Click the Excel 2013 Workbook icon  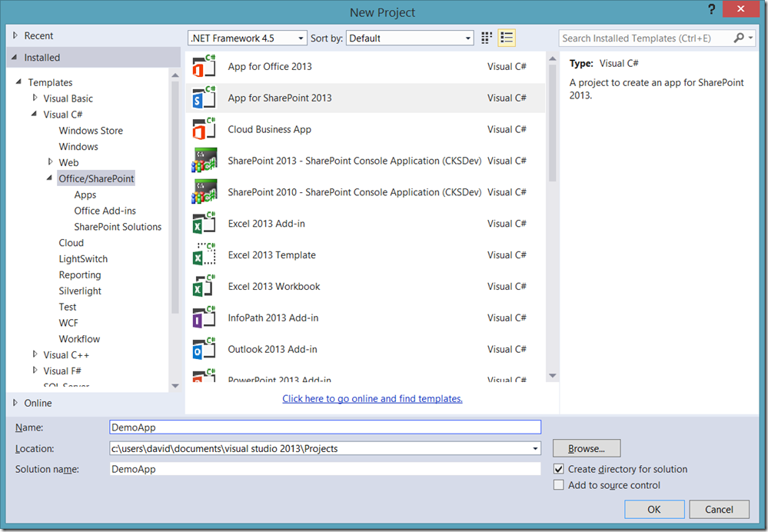point(204,286)
